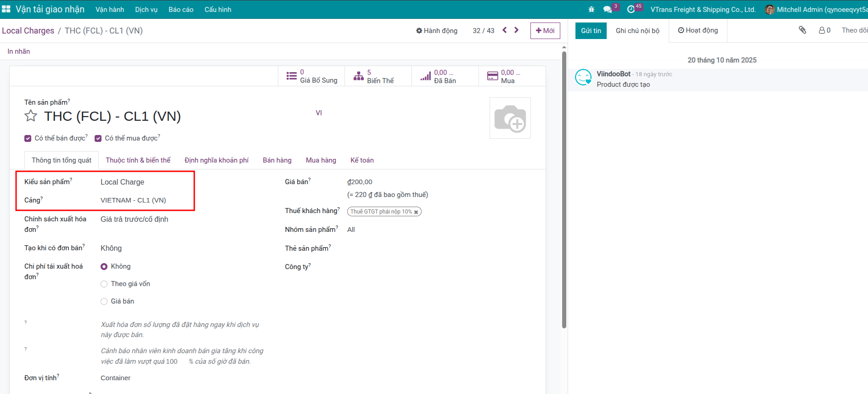Open the apps grid menu icon
This screenshot has width=868, height=394.
tap(6, 9)
